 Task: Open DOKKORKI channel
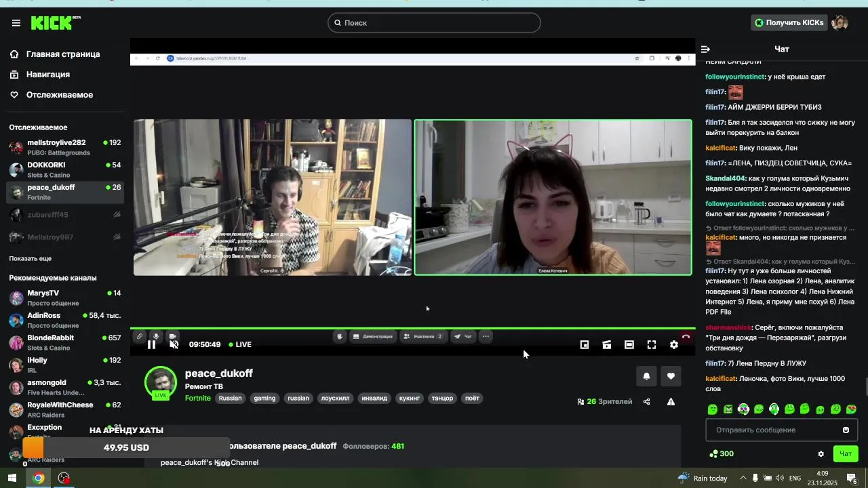coord(65,169)
